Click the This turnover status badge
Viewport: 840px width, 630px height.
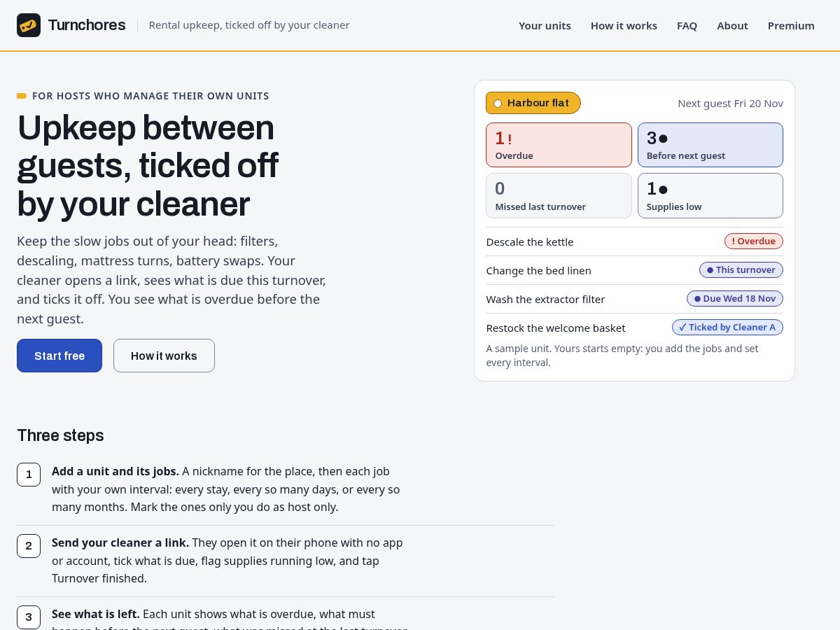[x=741, y=270]
